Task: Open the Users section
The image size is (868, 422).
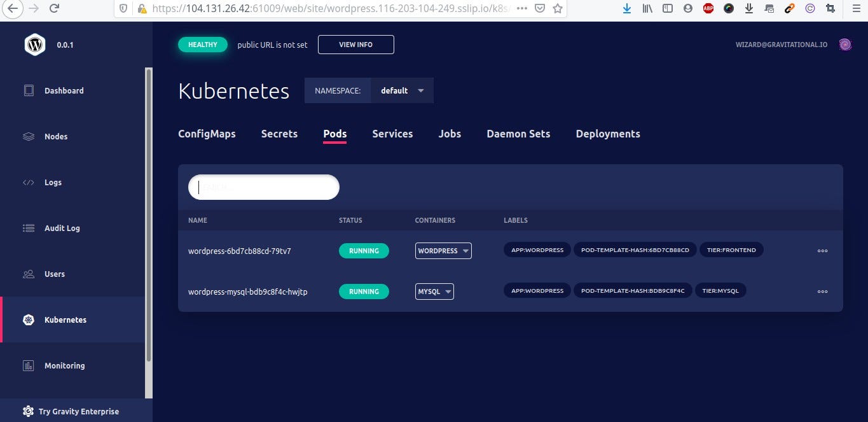Action: pos(55,274)
